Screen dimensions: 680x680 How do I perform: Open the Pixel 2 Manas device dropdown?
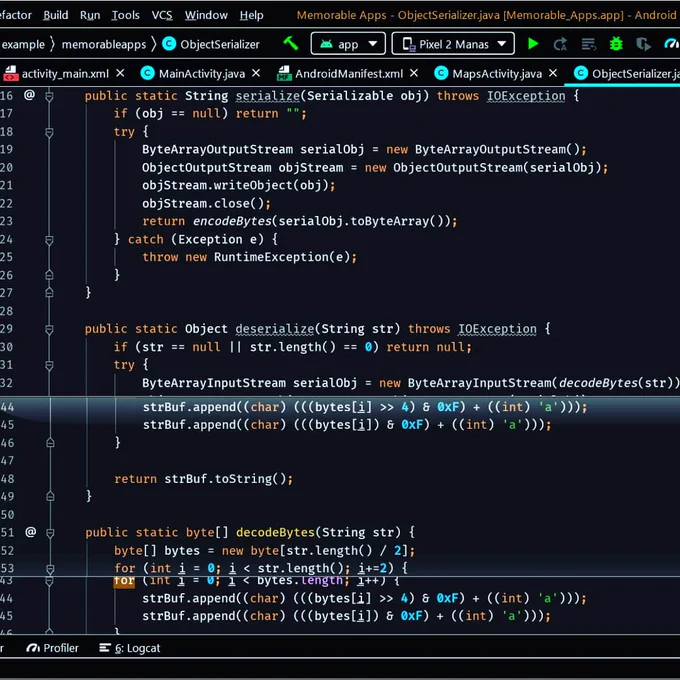pyautogui.click(x=453, y=44)
